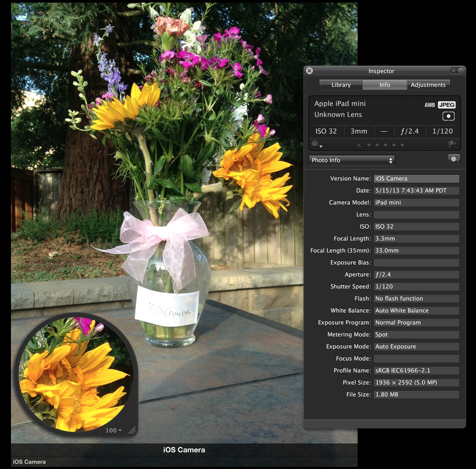Open the Photo Info metadata view dropdown

tap(352, 160)
